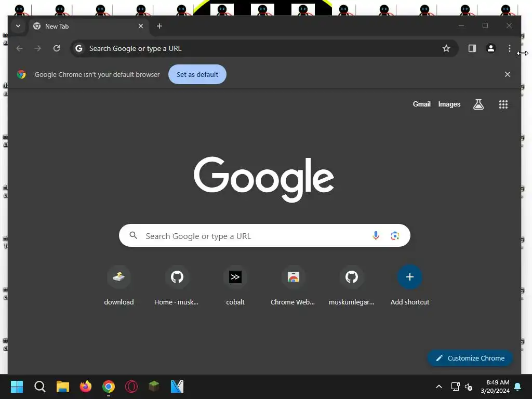Open File Explorer from taskbar
Image resolution: width=532 pixels, height=399 pixels.
point(62,387)
